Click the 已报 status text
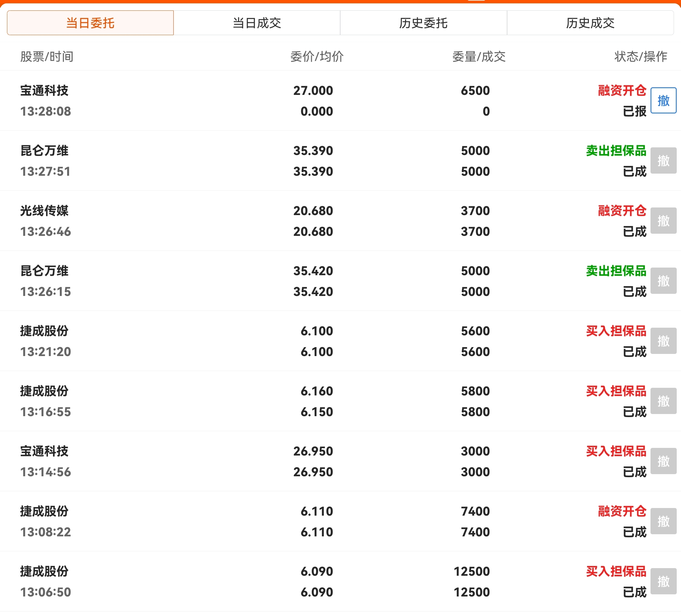681x616 pixels. 634,111
